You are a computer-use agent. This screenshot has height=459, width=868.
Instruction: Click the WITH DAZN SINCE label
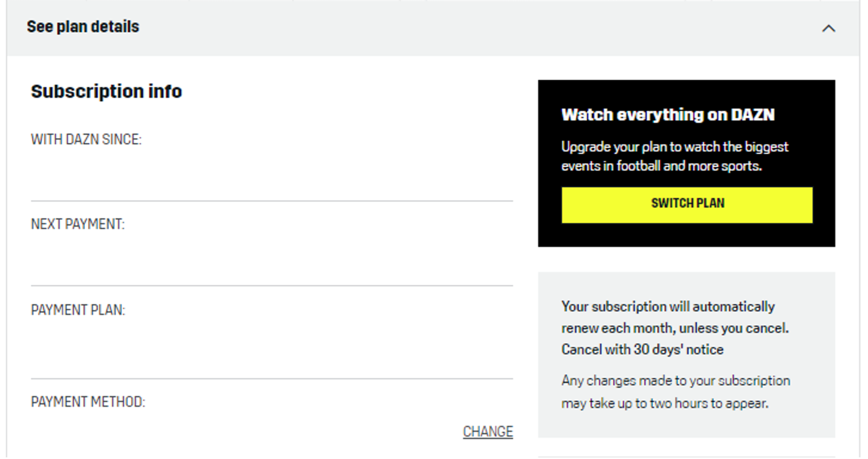86,140
